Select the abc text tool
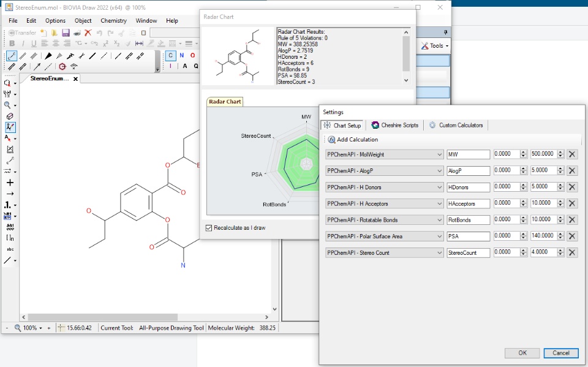 (10, 249)
